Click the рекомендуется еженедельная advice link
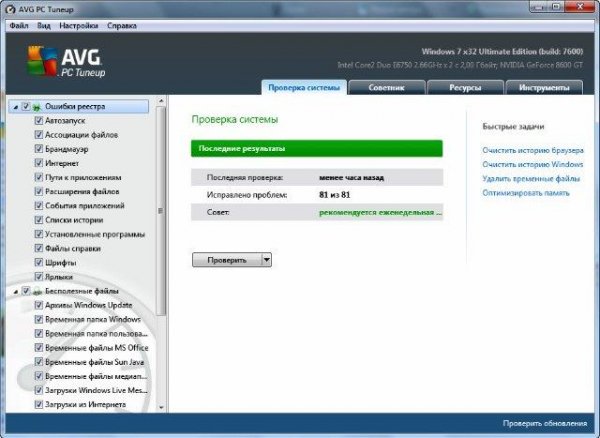Image resolution: width=600 pixels, height=438 pixels. (x=380, y=212)
